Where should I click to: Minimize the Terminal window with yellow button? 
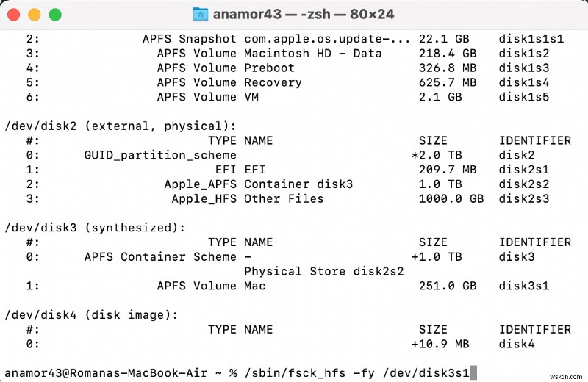pos(35,14)
